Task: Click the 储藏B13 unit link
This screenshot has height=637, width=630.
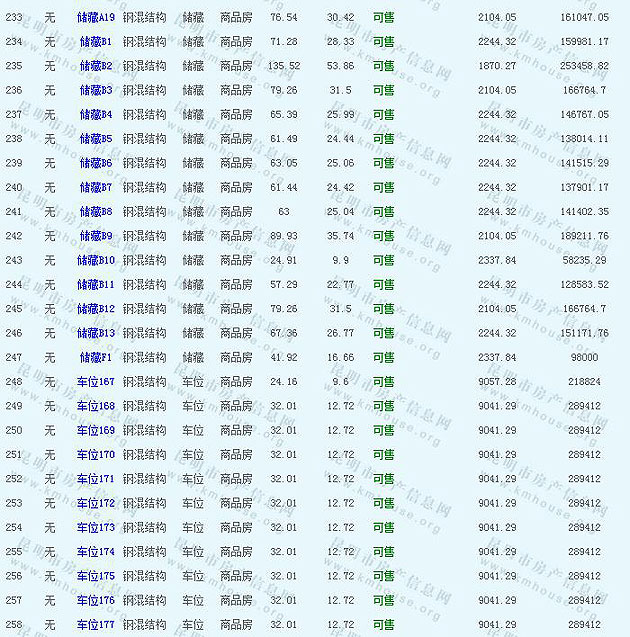Action: pos(96,333)
